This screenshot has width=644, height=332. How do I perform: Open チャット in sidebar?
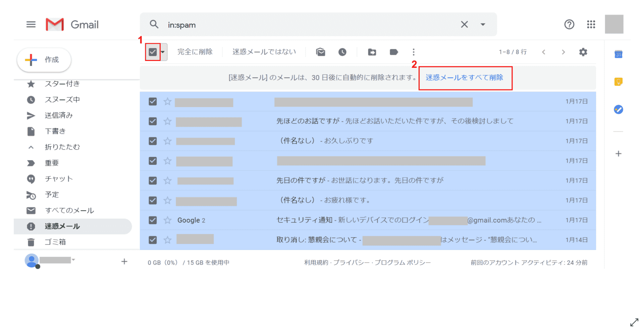click(59, 179)
